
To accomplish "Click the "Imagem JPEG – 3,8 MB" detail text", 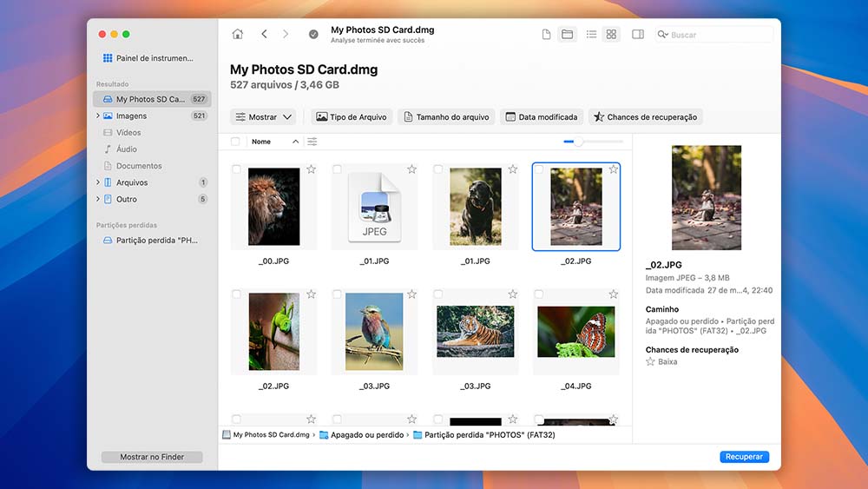I will [687, 278].
